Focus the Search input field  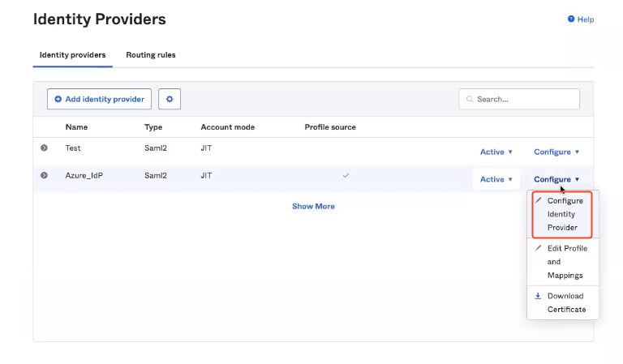[525, 99]
